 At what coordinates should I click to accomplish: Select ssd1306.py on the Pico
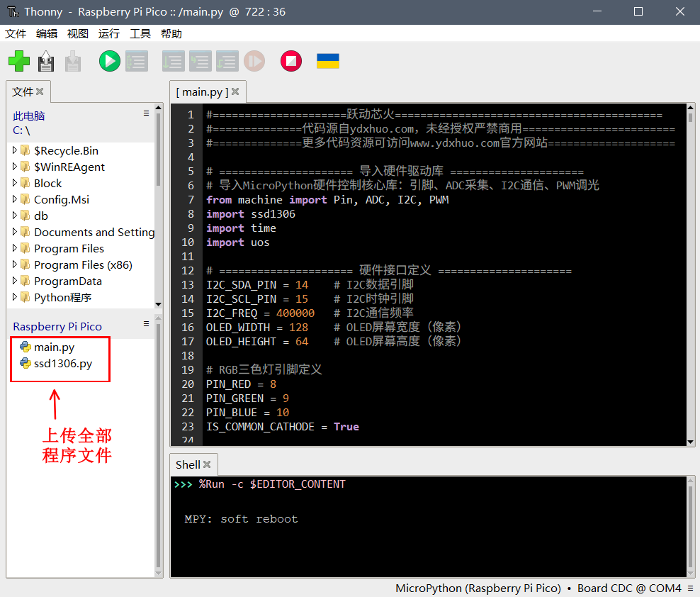pos(62,364)
